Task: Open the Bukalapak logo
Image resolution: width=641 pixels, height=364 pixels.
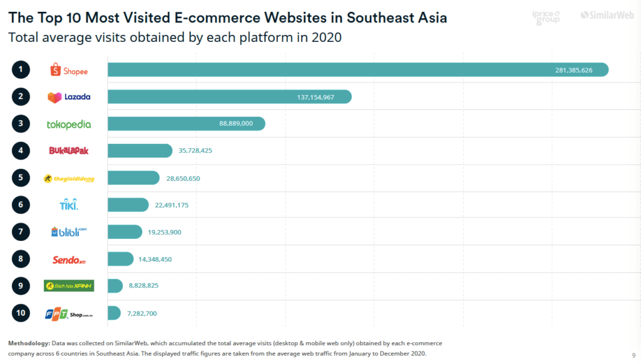Action: 69,151
